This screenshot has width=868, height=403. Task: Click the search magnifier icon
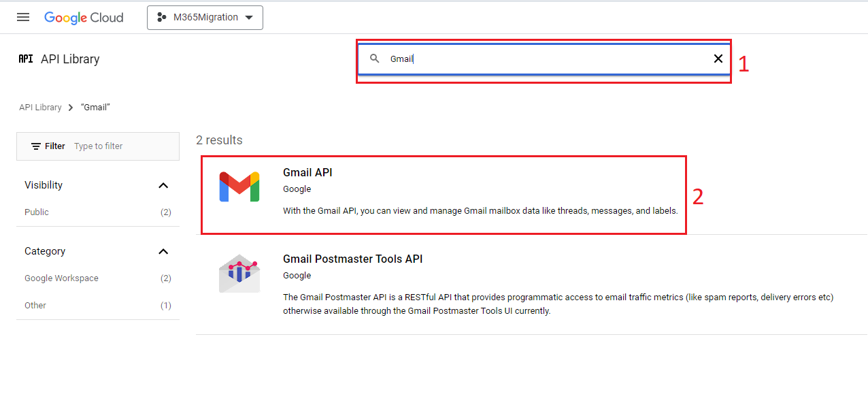(x=374, y=59)
